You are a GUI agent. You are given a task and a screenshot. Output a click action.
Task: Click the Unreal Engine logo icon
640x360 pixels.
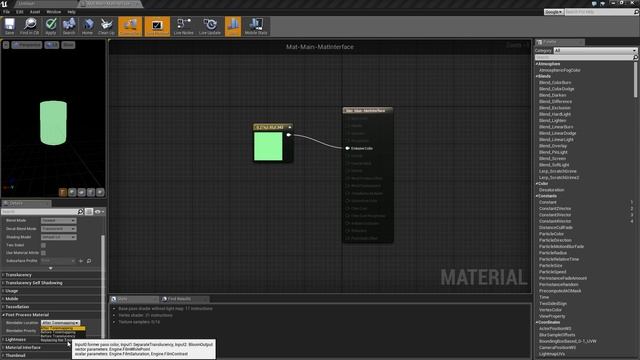(4, 4)
